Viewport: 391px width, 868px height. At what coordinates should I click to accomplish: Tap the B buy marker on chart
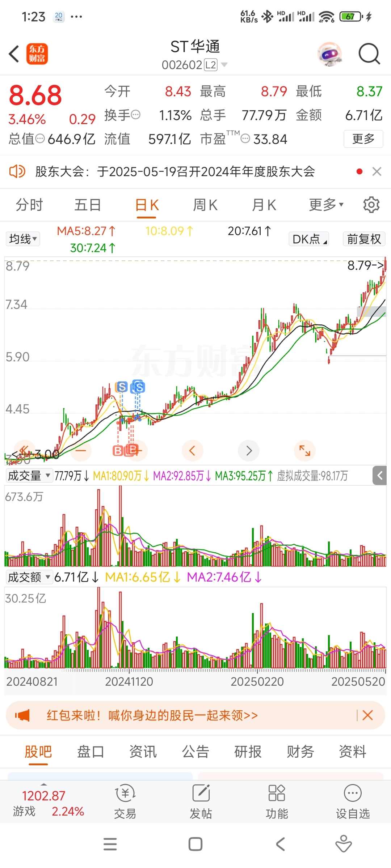118,451
